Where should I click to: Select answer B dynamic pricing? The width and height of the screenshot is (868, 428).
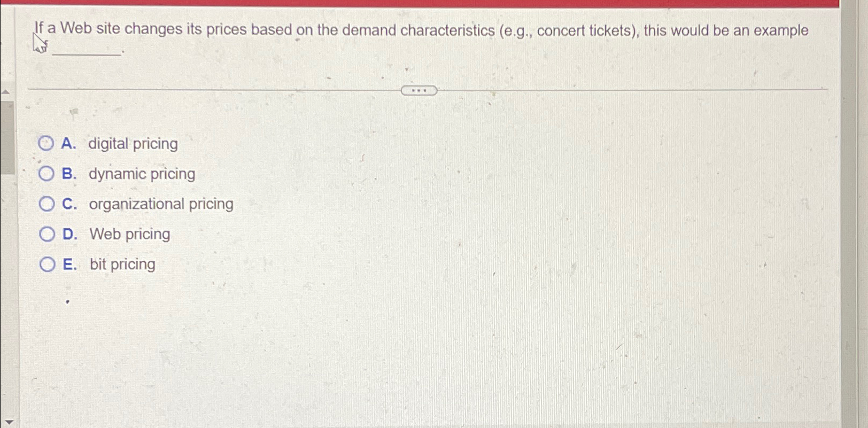47,173
